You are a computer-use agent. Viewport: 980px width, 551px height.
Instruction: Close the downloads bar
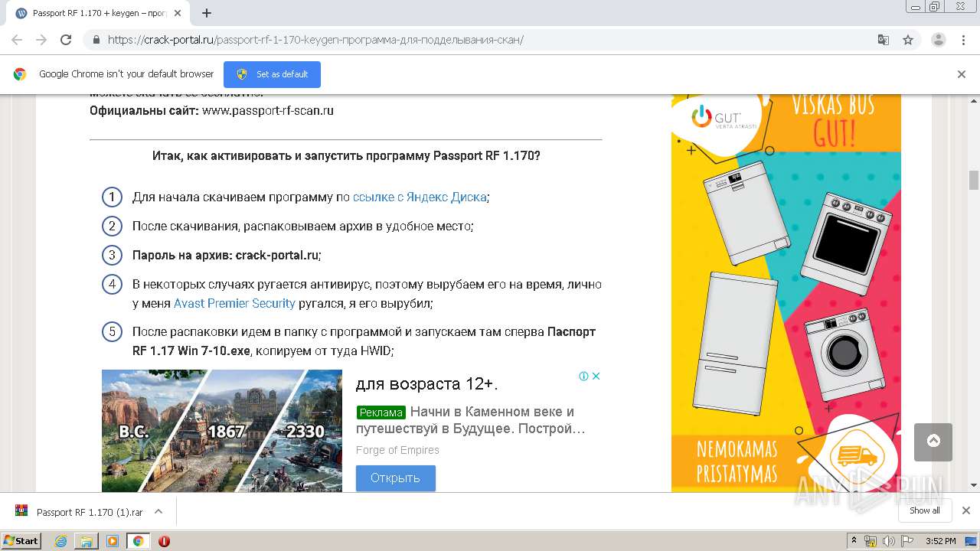pyautogui.click(x=965, y=510)
